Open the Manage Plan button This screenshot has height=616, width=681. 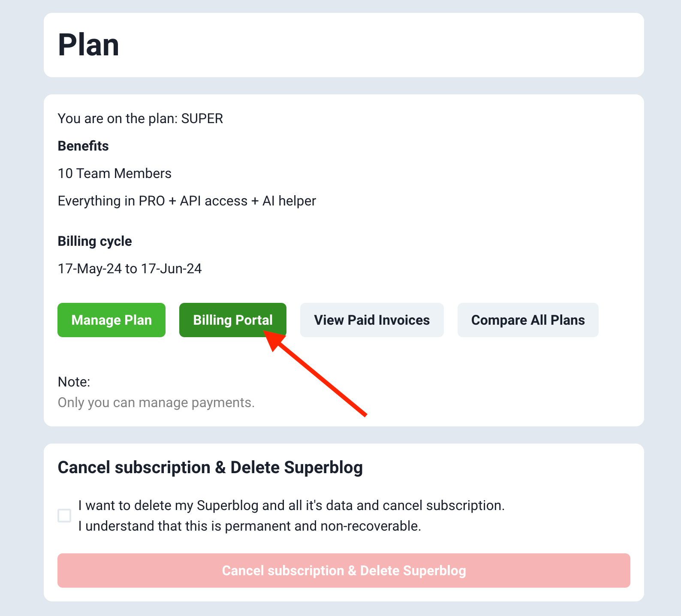[x=111, y=320]
